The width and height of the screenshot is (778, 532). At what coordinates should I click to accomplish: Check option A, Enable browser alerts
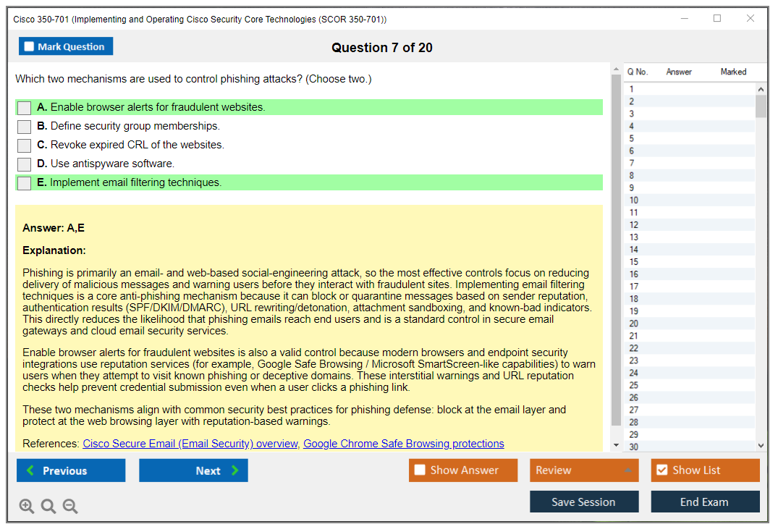tap(25, 108)
